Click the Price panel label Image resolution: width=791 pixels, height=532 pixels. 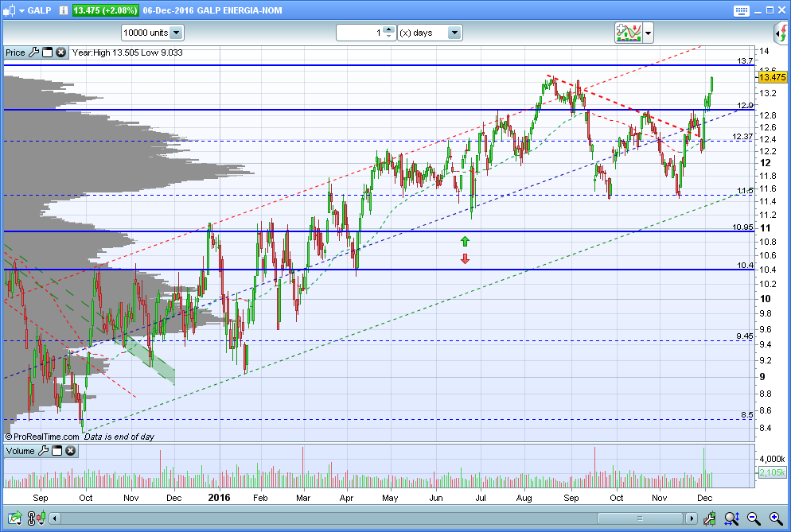click(x=15, y=52)
